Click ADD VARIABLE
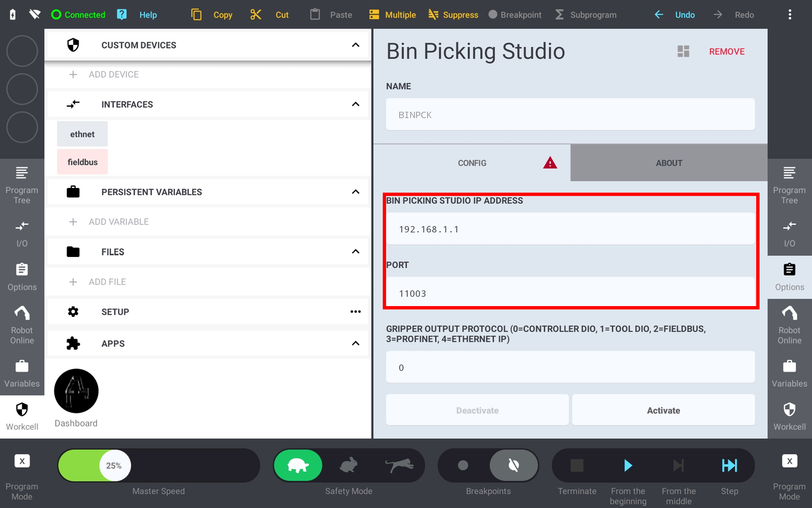 [x=108, y=222]
